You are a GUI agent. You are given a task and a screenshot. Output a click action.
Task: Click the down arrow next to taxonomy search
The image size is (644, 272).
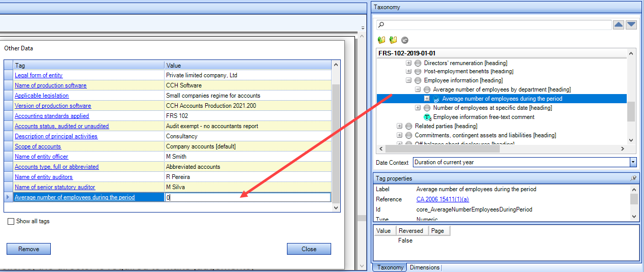pos(631,24)
